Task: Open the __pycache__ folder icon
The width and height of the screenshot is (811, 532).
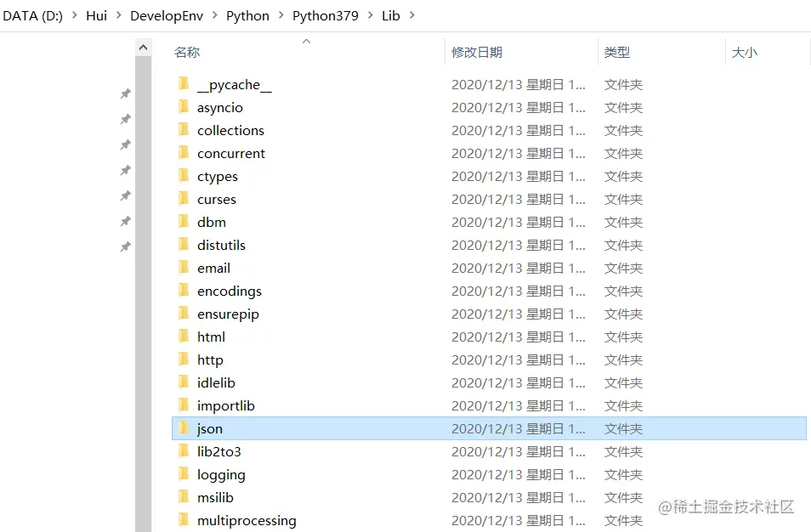Action: [184, 84]
